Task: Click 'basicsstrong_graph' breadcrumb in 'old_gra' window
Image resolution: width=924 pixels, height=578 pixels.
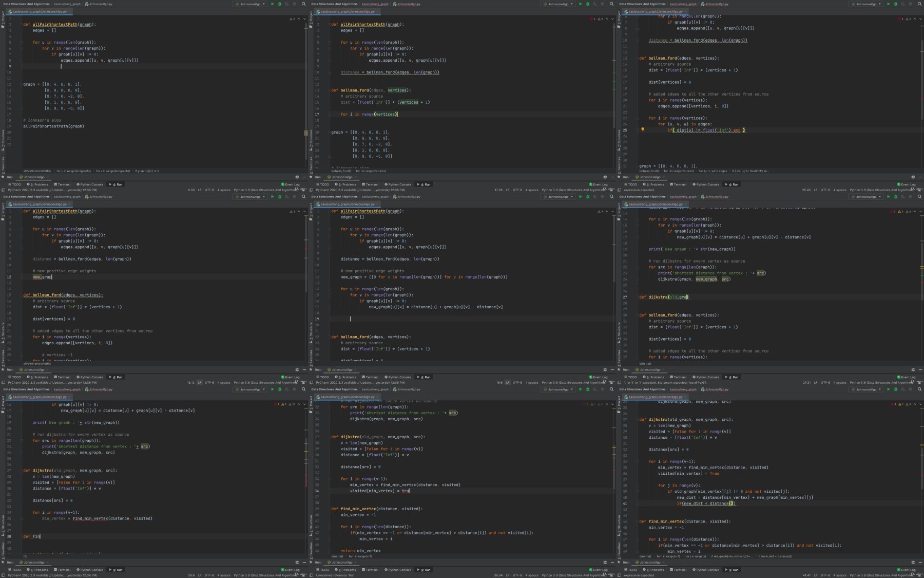Action: pos(683,196)
